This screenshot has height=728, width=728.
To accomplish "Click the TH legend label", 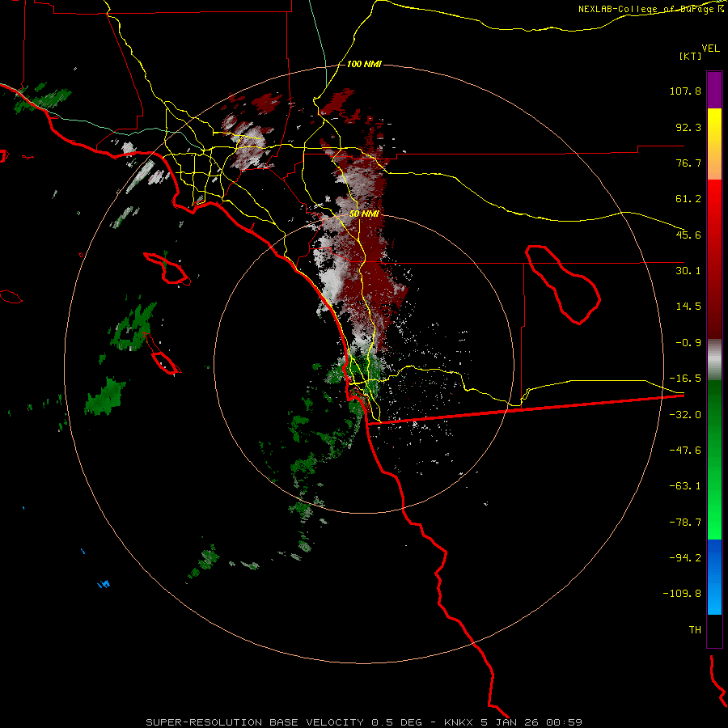I will [x=695, y=629].
